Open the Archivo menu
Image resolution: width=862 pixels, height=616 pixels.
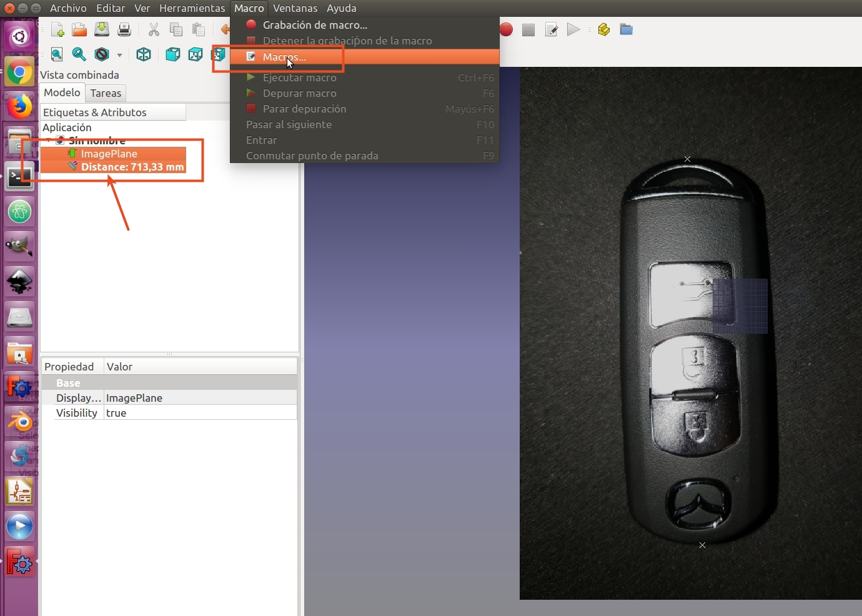69,8
